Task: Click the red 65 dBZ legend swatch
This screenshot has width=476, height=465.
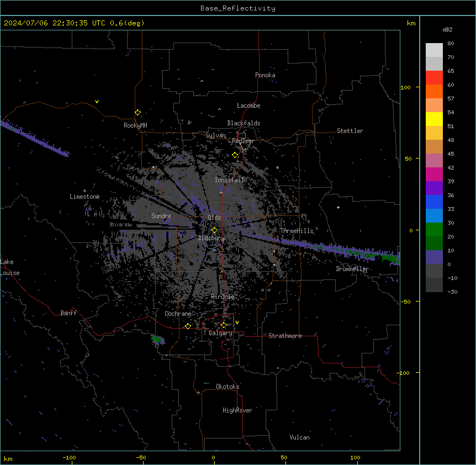Action: (x=434, y=78)
